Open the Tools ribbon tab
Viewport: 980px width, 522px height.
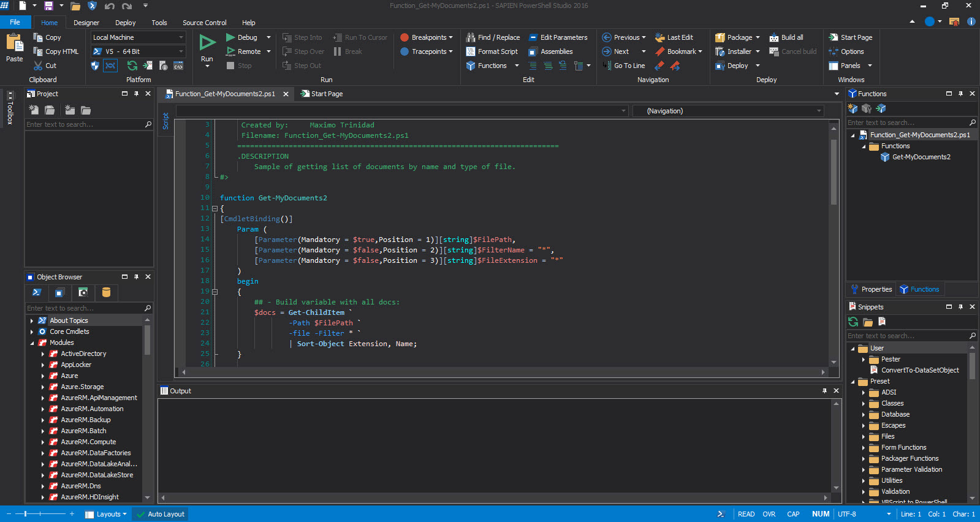(159, 23)
